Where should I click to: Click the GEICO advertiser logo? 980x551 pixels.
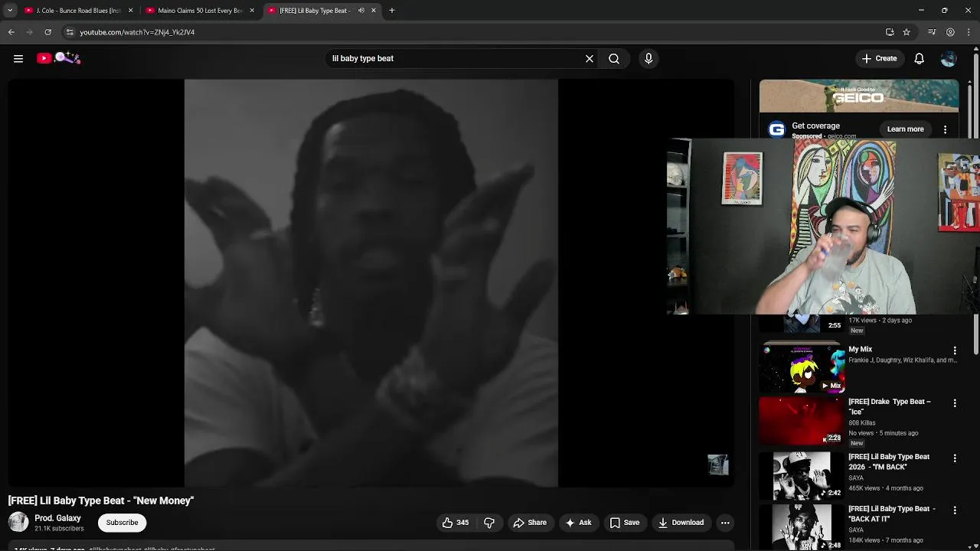776,129
